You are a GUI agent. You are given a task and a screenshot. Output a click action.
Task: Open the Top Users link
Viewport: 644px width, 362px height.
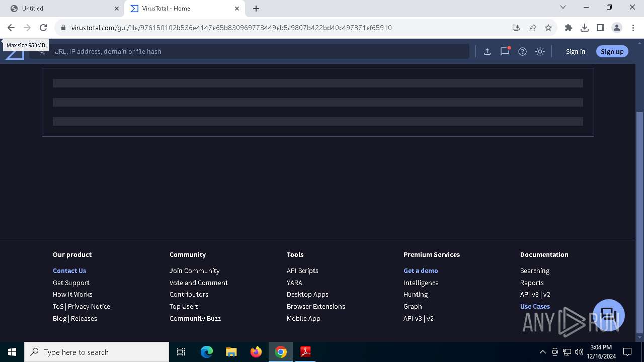[x=184, y=306]
